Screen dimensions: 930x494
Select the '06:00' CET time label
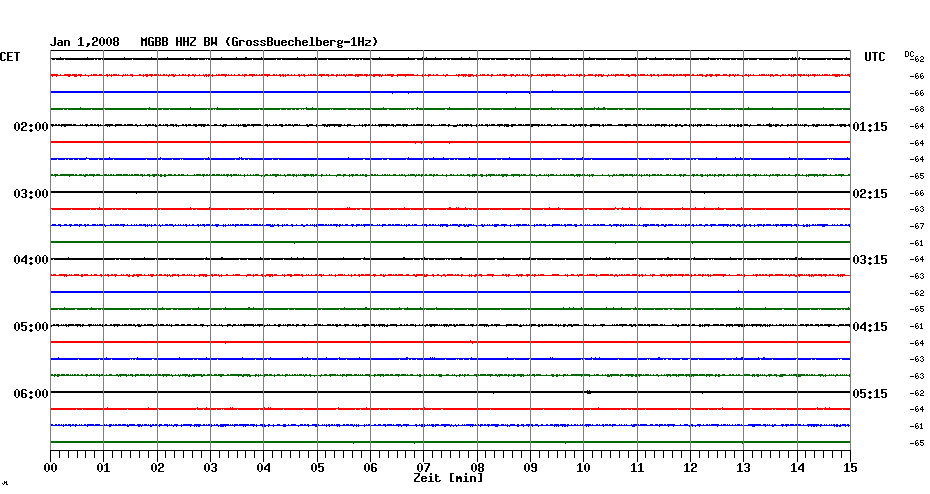[31, 394]
